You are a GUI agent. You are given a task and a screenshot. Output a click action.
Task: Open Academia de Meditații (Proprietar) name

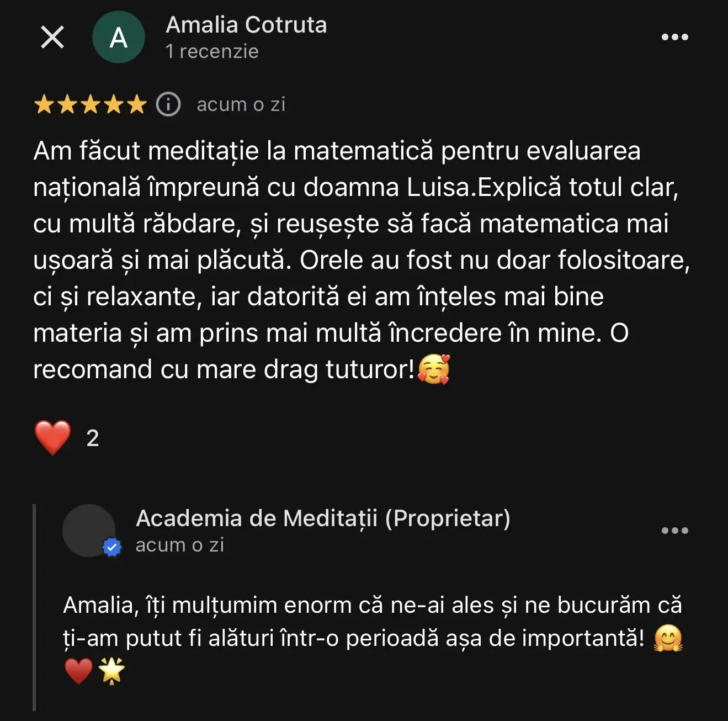[323, 518]
